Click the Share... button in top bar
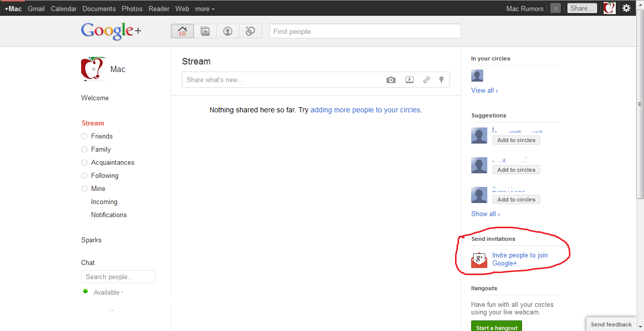The width and height of the screenshot is (644, 331). point(583,8)
